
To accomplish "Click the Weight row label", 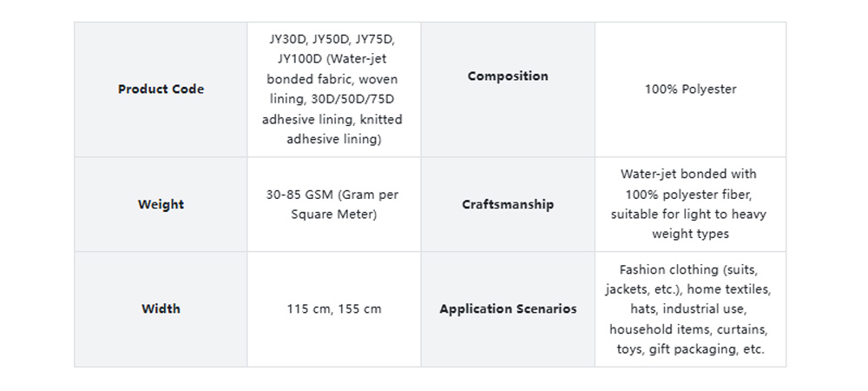I will click(x=161, y=205).
